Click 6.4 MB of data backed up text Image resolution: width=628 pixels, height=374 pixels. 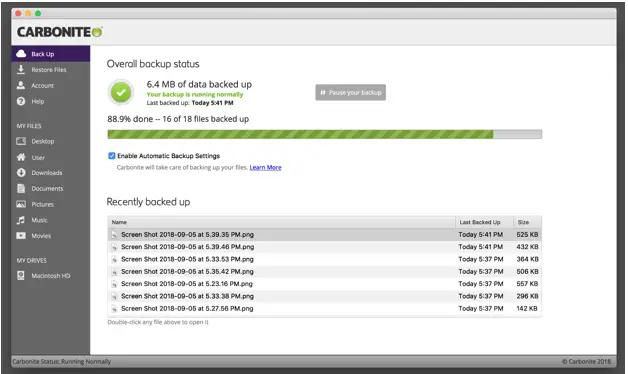point(199,84)
